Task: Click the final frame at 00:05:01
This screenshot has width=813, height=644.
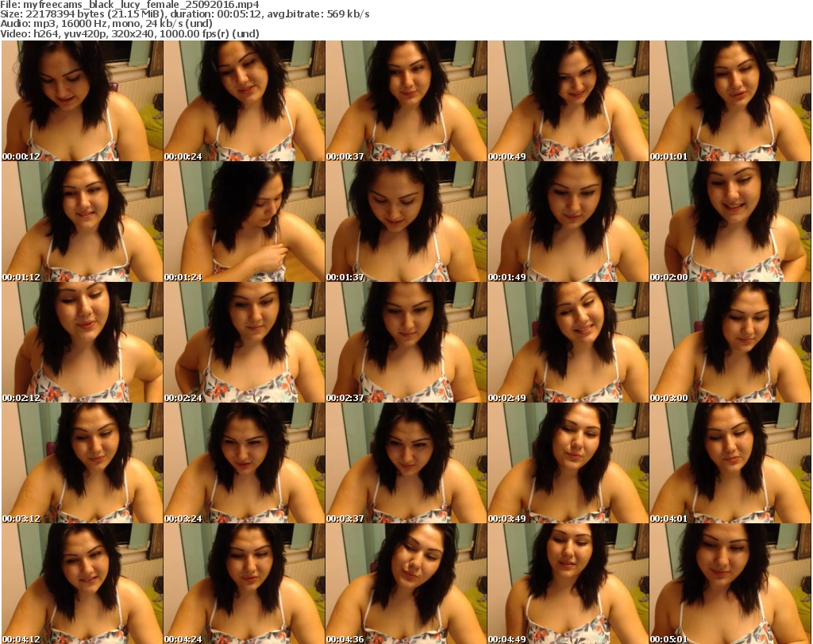Action: tap(730, 583)
